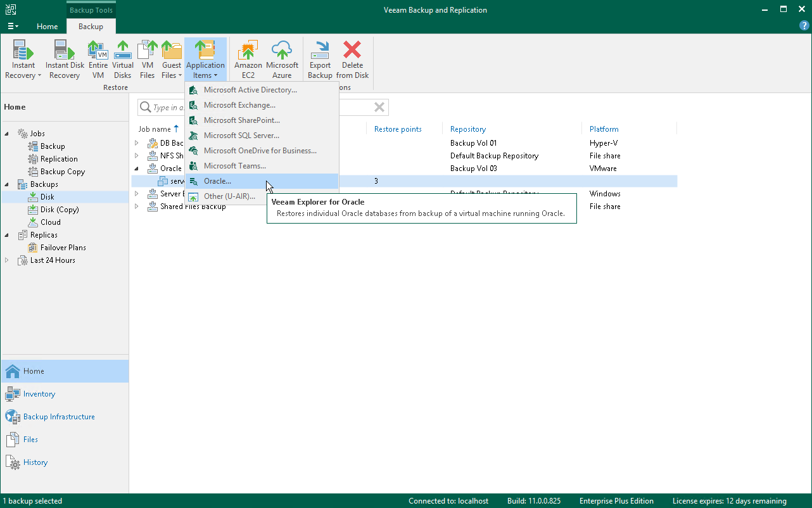
Task: Expand the Last 24 Hours tree node
Action: [x=7, y=260]
